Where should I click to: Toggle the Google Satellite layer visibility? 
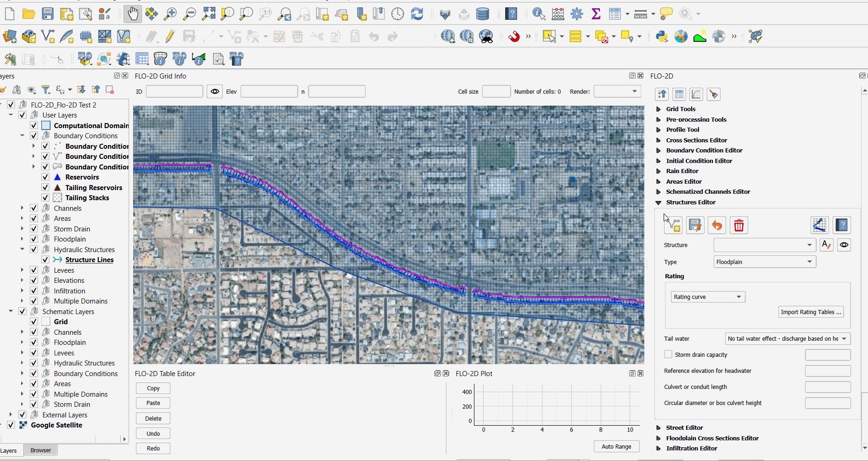coord(11,425)
